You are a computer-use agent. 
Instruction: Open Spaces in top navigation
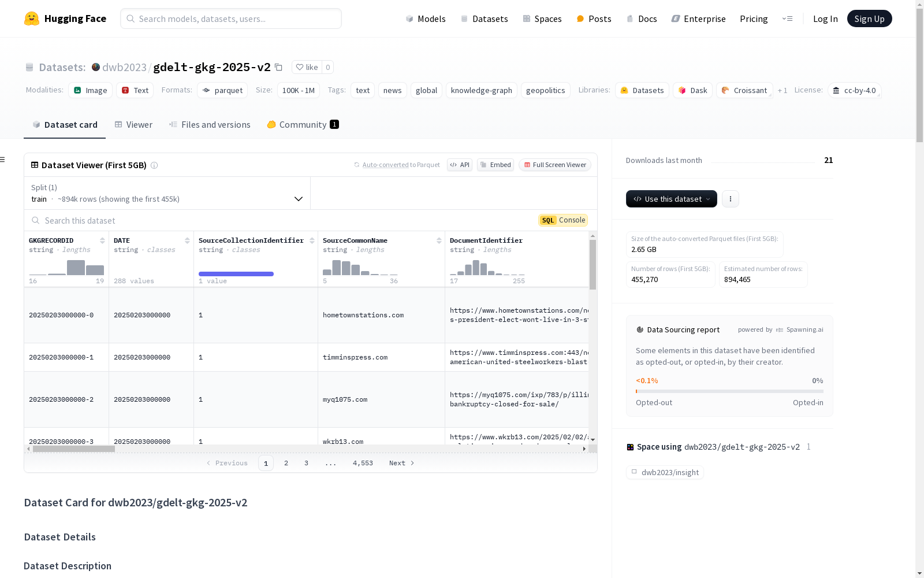(542, 18)
